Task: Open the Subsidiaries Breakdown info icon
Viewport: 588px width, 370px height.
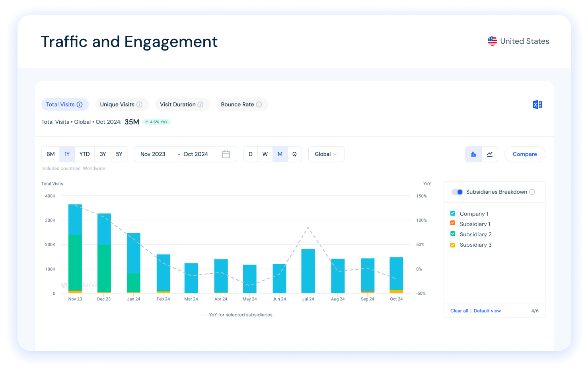Action: [x=532, y=192]
